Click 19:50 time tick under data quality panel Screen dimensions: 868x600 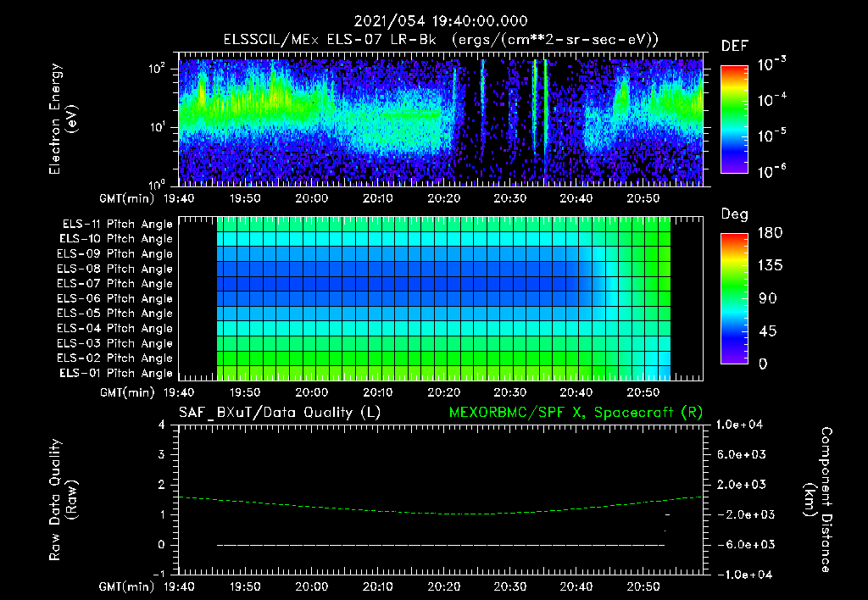click(245, 586)
